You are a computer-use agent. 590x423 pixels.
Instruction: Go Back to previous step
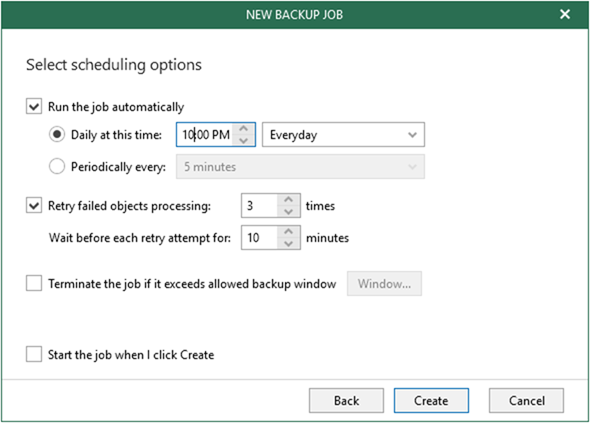pos(346,400)
